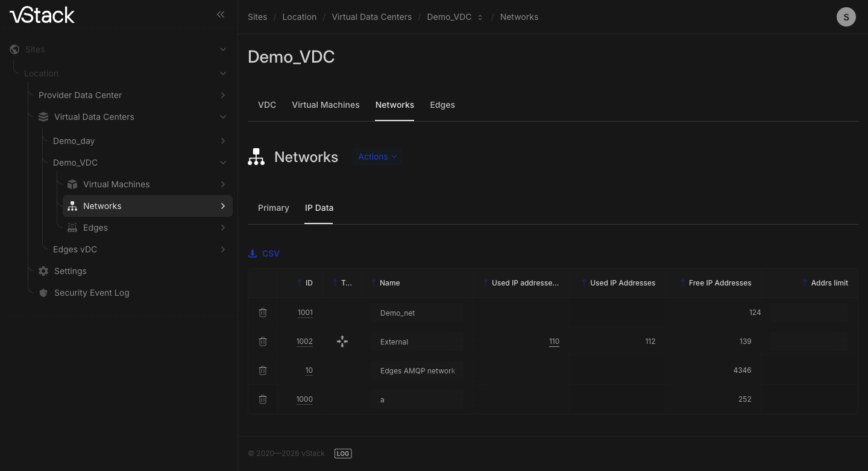Collapse the Location tree node

tap(223, 73)
